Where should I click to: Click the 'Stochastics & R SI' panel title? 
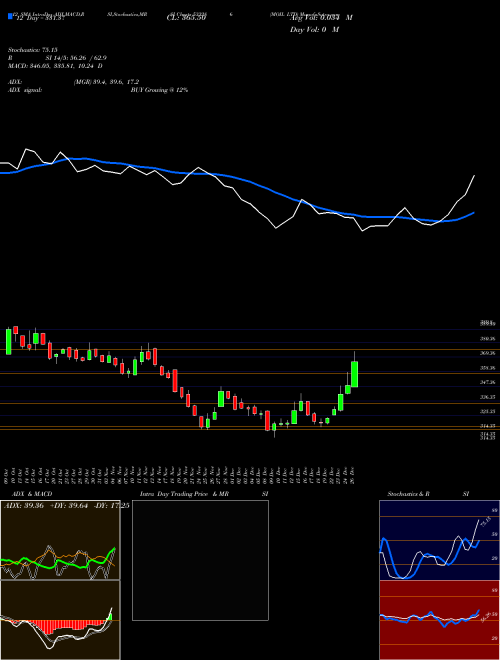(x=428, y=494)
